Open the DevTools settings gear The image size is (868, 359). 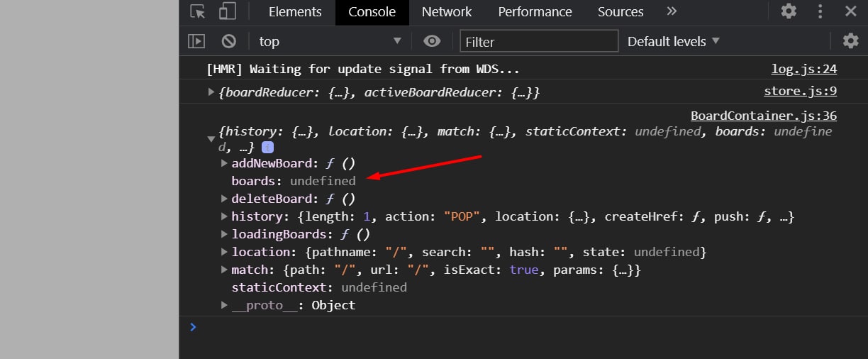tap(789, 11)
